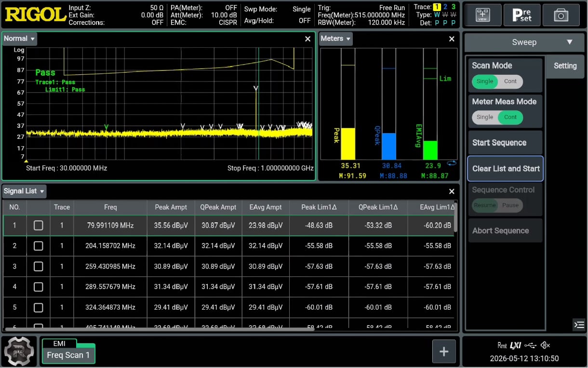Select trace number 1
588x368 pixels.
pos(437,7)
